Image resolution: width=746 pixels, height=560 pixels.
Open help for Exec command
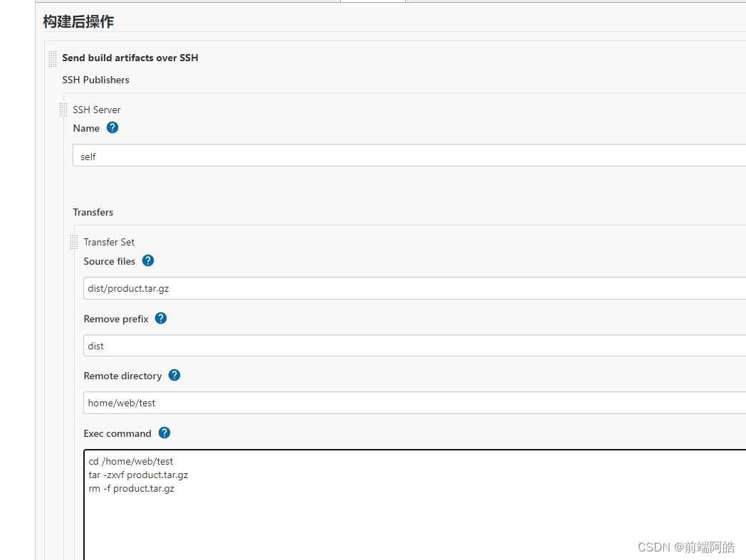tap(164, 433)
